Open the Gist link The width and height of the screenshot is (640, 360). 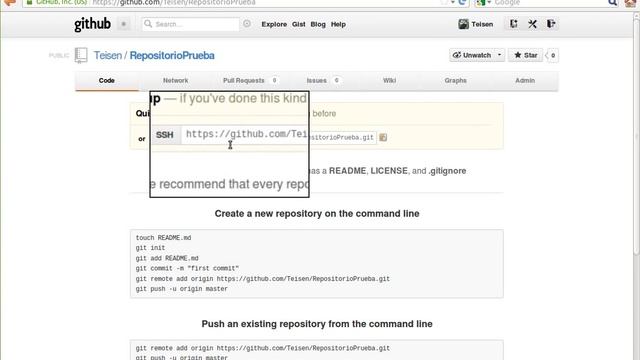click(x=298, y=24)
